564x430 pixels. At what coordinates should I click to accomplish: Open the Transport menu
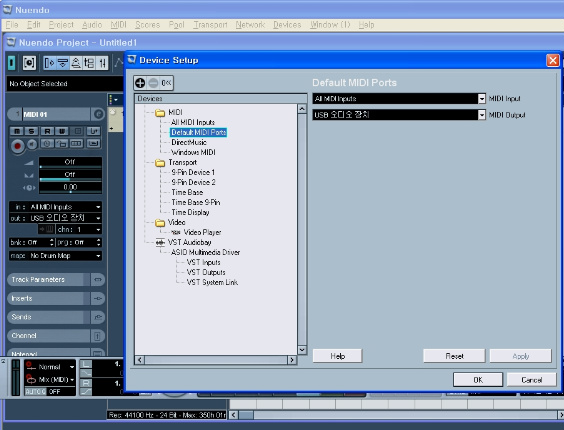click(210, 25)
